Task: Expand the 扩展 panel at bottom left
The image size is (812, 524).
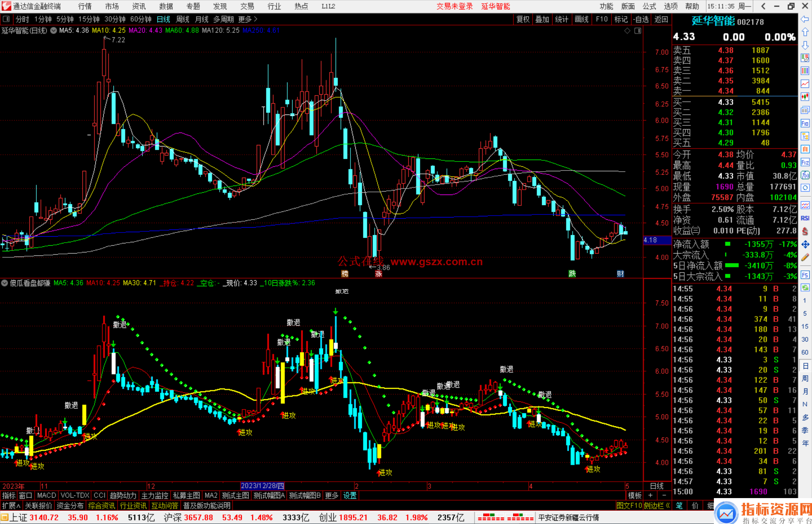Action: [11, 506]
